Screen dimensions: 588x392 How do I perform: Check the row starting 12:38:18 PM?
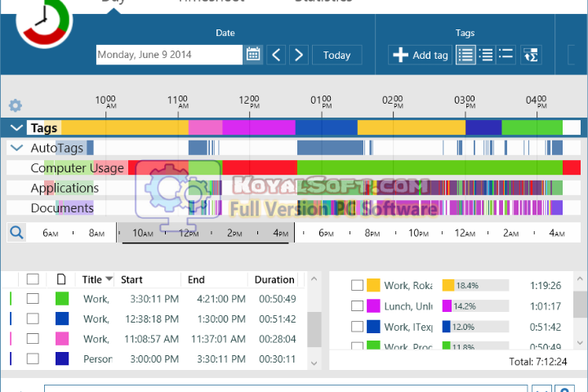(33, 318)
